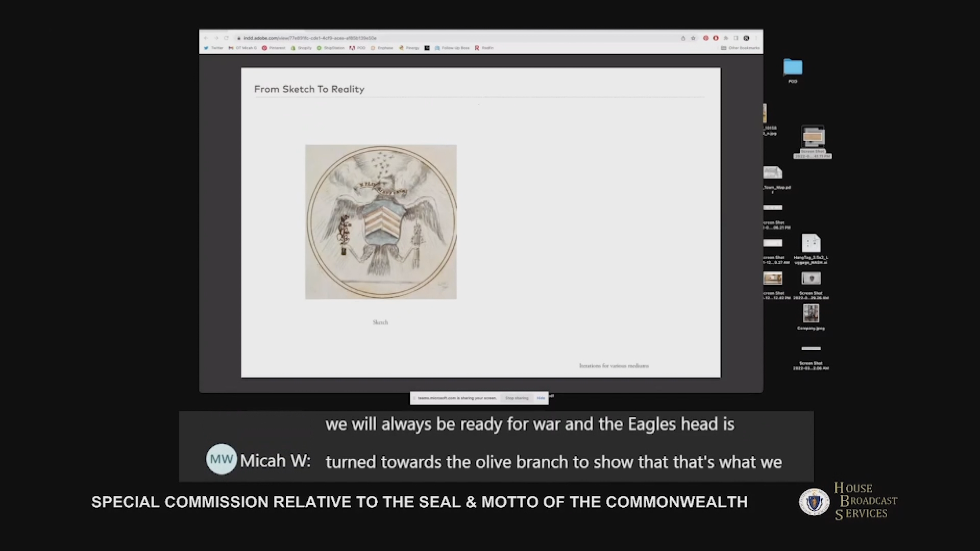Select the partially hidden _10158 jpg file
980x551 pixels.
point(768,120)
